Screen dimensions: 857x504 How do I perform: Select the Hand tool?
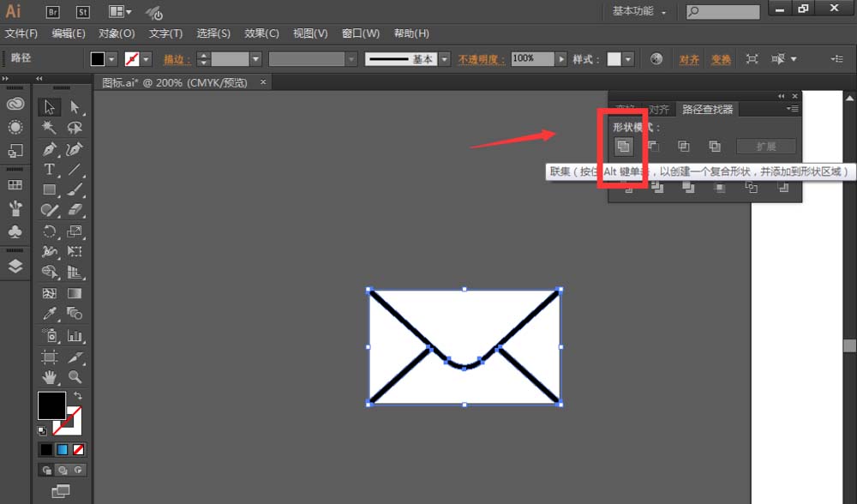49,377
